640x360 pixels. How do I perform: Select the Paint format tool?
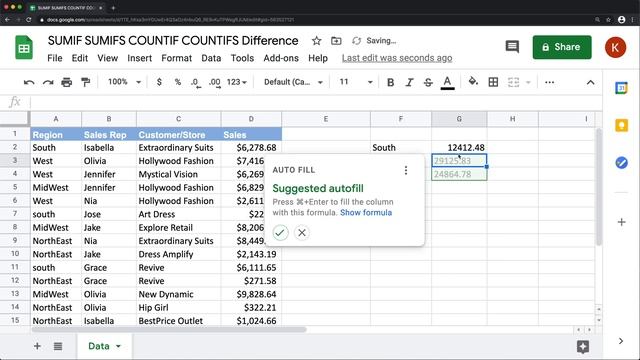[x=85, y=82]
